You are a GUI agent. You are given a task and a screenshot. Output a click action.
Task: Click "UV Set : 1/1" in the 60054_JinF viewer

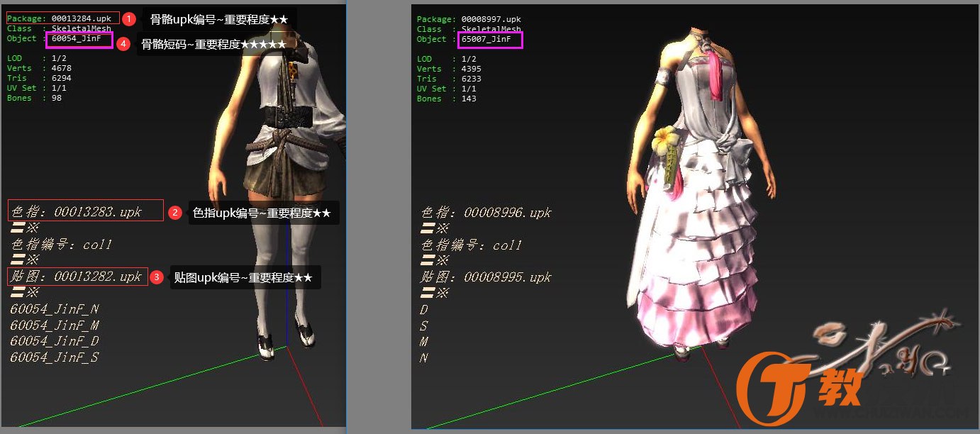click(x=37, y=88)
